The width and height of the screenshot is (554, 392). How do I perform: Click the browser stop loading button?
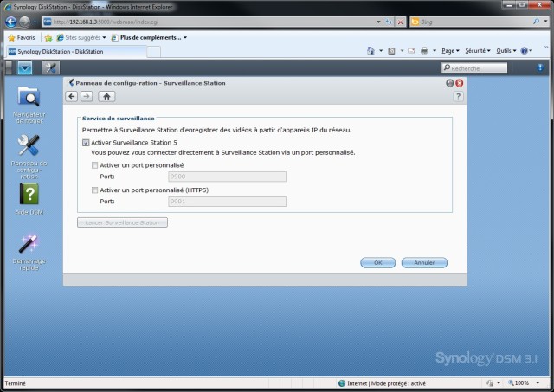pos(400,22)
